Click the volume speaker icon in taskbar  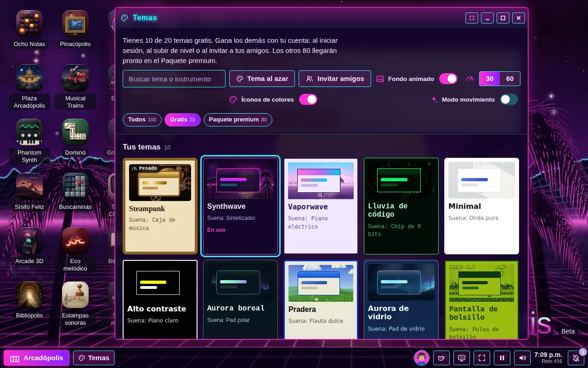pyautogui.click(x=522, y=358)
